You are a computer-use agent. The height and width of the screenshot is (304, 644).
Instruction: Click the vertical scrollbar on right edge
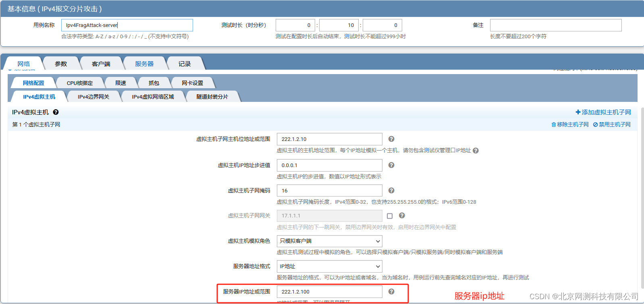(642, 197)
